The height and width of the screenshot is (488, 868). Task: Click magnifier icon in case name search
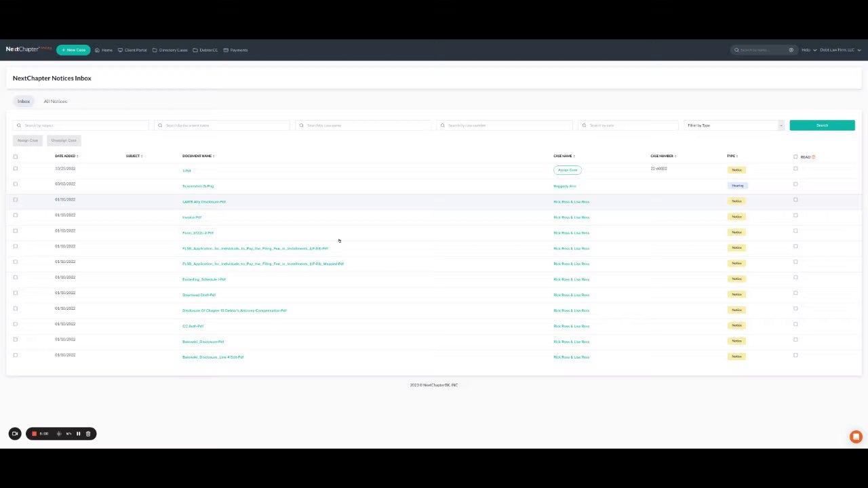coord(301,125)
